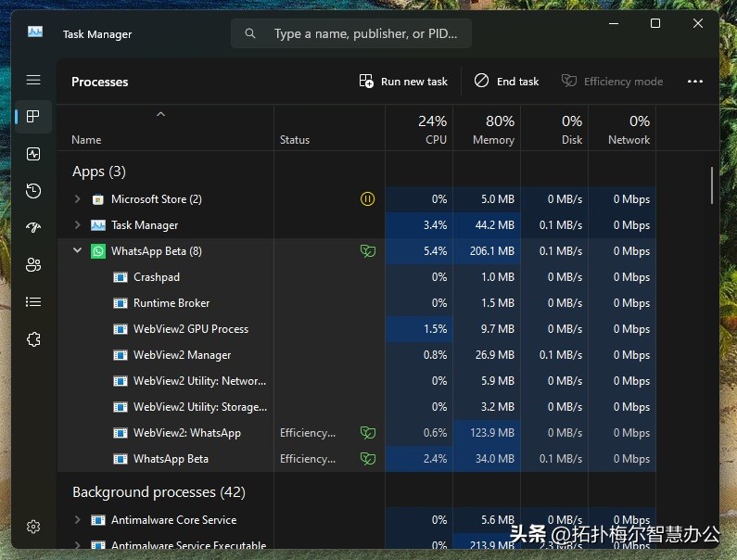The image size is (737, 560).
Task: Click the Processes page title
Action: tap(99, 82)
